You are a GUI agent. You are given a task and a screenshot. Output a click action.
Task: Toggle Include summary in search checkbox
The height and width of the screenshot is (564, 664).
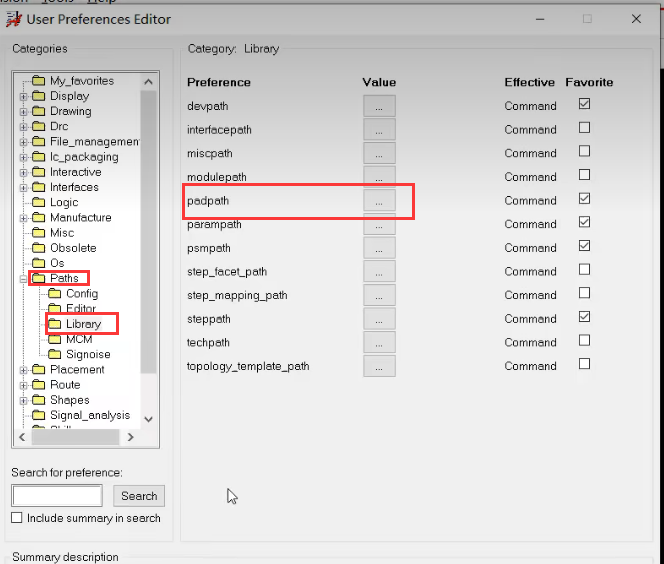click(x=17, y=518)
